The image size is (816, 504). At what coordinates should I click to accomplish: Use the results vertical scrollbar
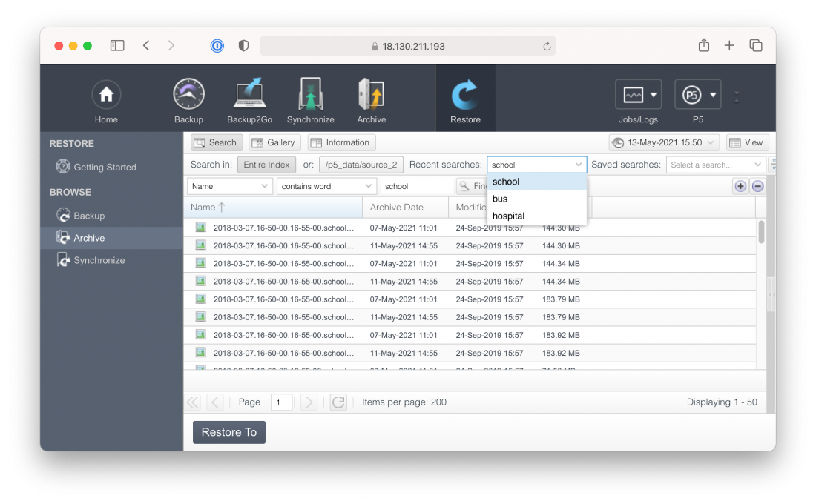pos(761,232)
